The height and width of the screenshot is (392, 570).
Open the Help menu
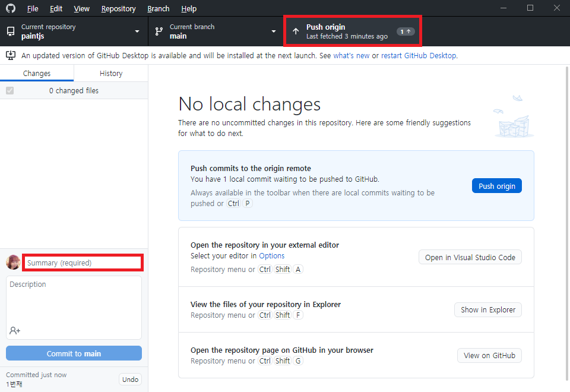point(189,8)
